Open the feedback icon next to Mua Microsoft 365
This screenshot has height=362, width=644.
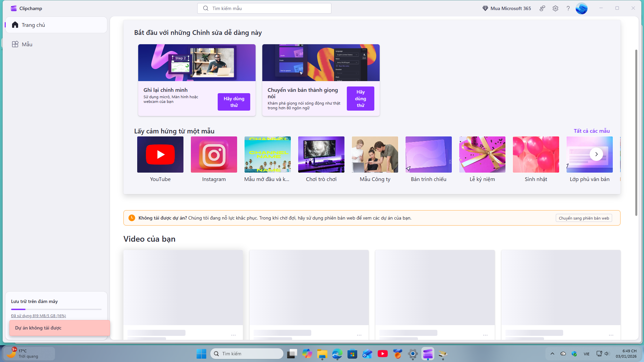(x=542, y=8)
